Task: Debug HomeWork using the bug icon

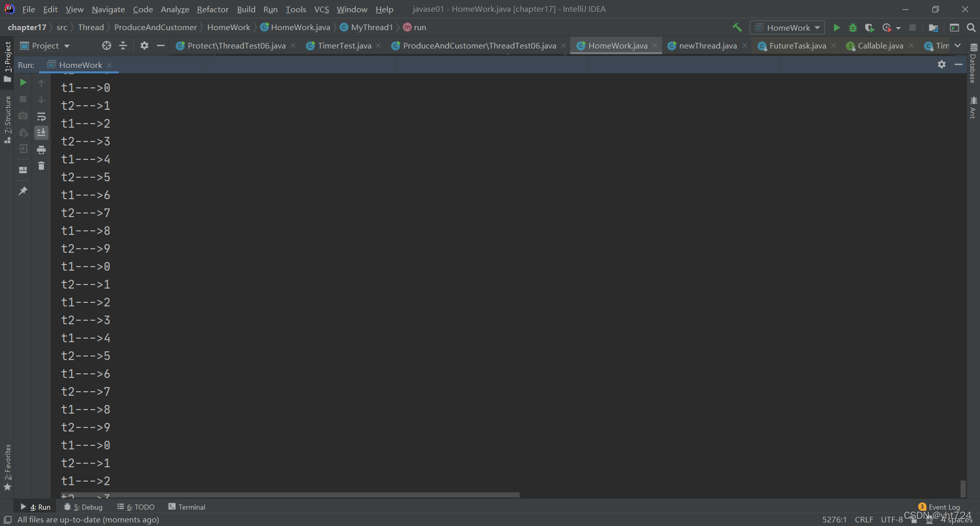Action: [x=853, y=28]
